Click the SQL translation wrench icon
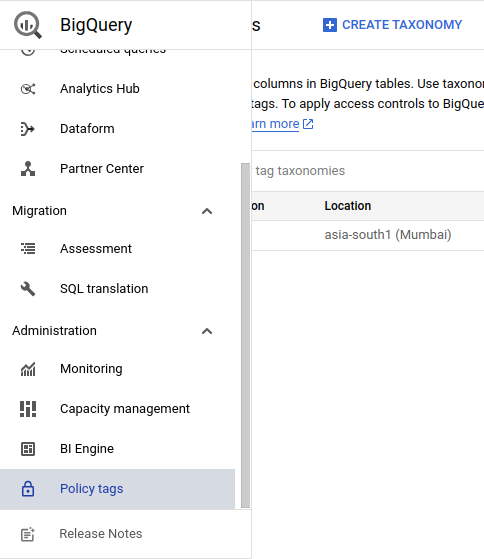484x559 pixels. (x=28, y=288)
